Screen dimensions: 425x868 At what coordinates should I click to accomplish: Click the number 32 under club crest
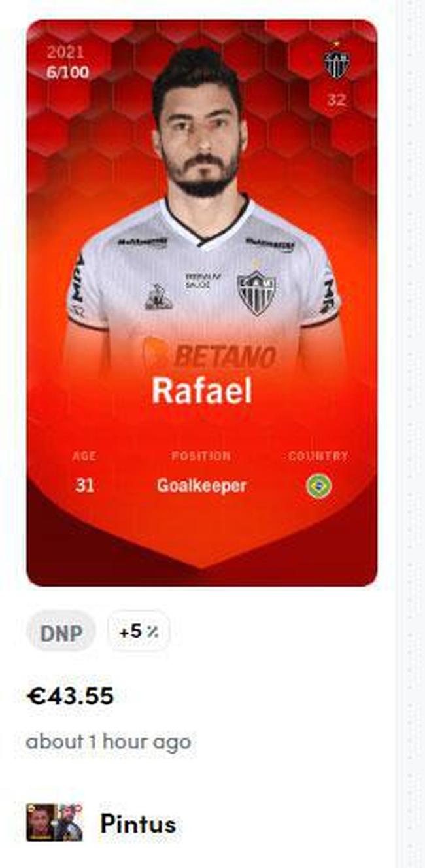coord(336,99)
